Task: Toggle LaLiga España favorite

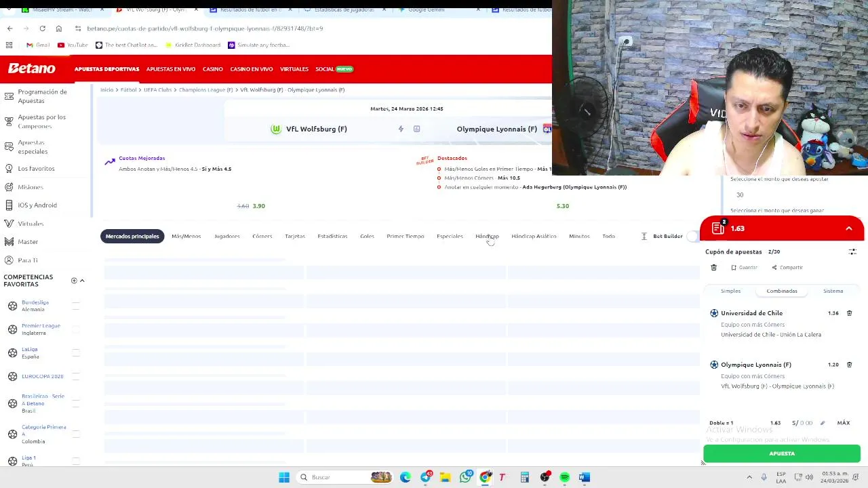Action: pyautogui.click(x=76, y=352)
